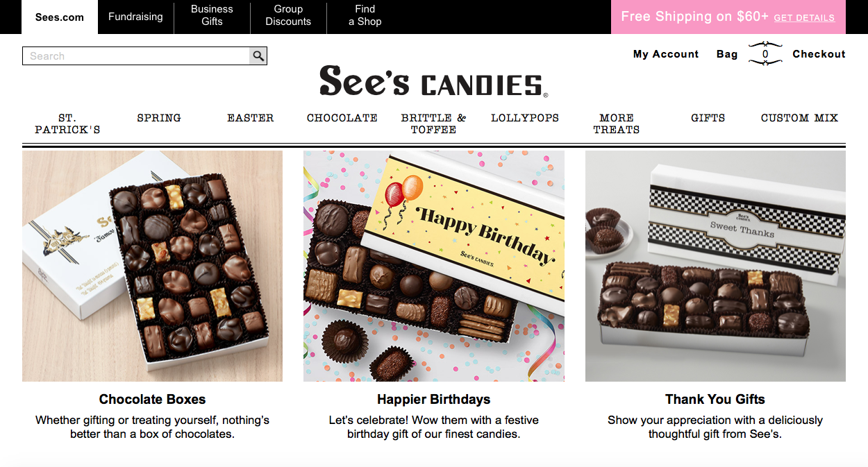
Task: Go to Checkout
Action: tap(819, 54)
